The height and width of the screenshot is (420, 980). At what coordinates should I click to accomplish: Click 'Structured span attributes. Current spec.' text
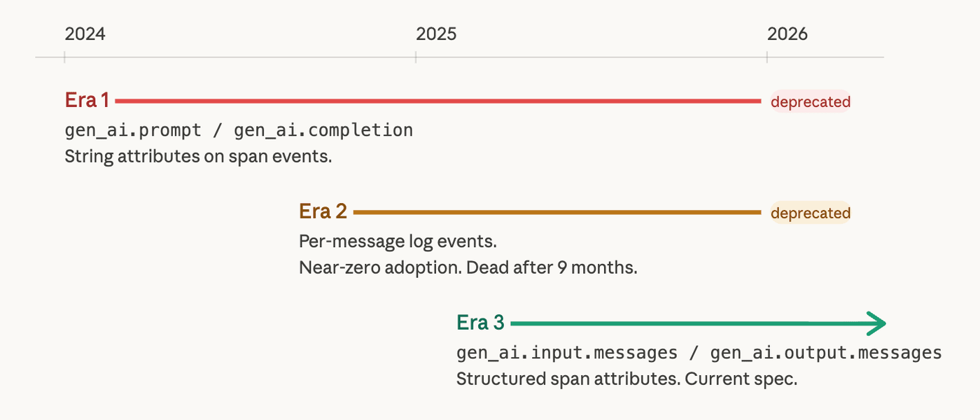[x=627, y=379]
